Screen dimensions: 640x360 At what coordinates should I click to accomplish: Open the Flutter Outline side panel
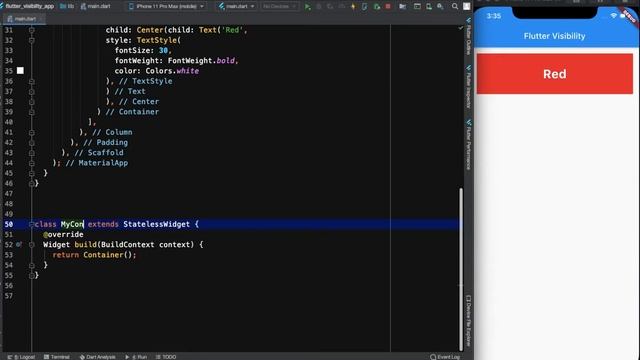(469, 36)
